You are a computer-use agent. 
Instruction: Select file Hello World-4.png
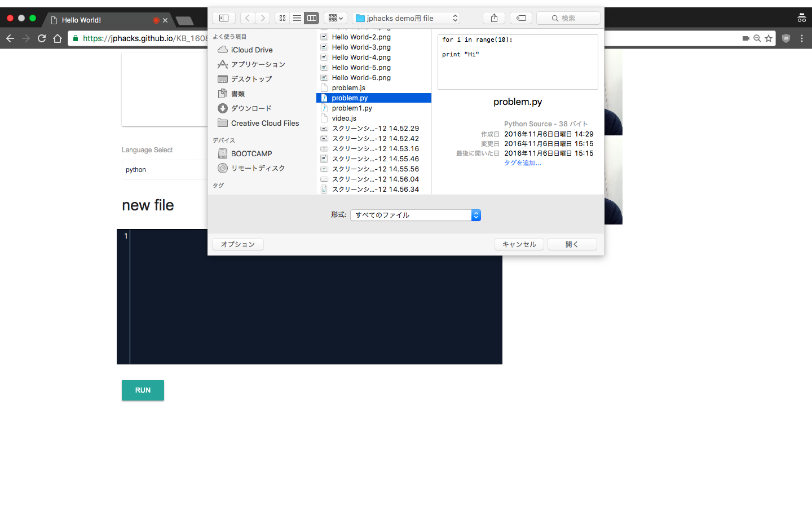point(374,58)
